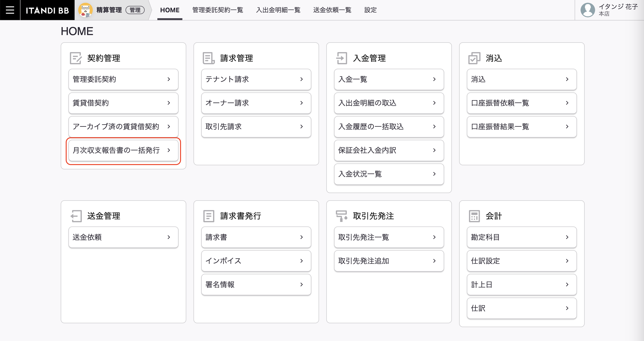Image resolution: width=644 pixels, height=341 pixels.
Task: Open 署名情報 entry
Action: 256,285
